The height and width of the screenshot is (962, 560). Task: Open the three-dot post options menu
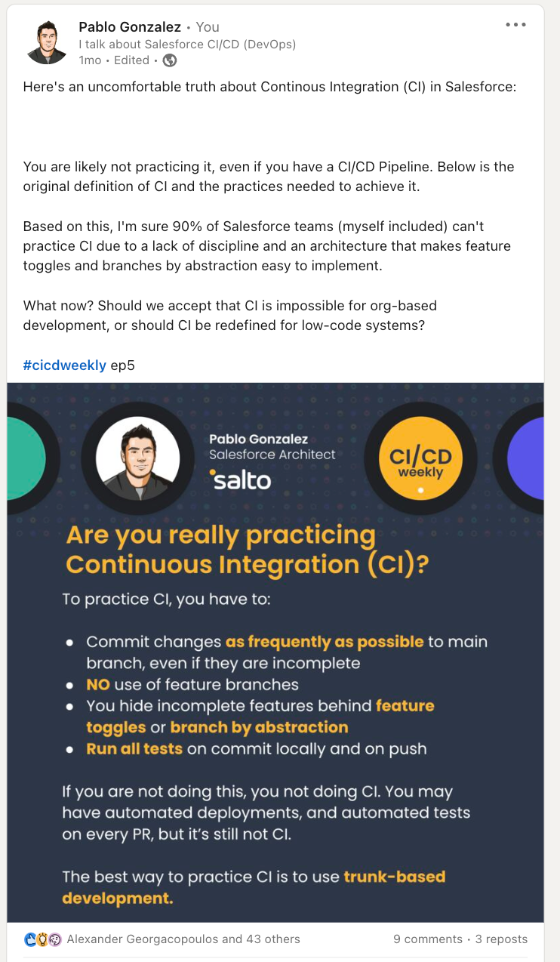click(x=515, y=25)
